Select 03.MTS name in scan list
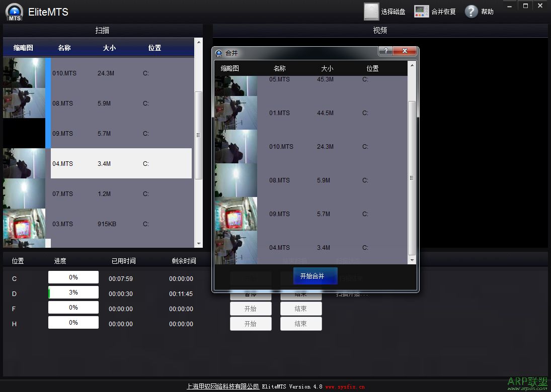 click(x=62, y=224)
